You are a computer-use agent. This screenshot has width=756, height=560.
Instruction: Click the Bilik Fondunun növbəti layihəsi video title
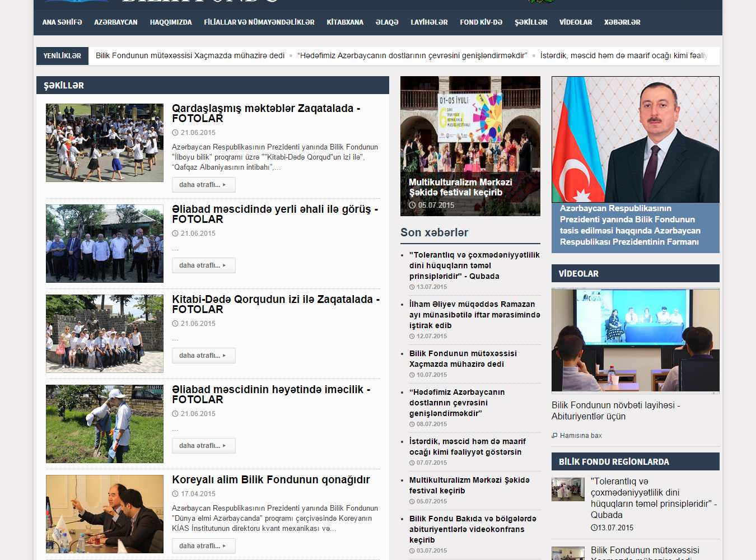pyautogui.click(x=615, y=410)
